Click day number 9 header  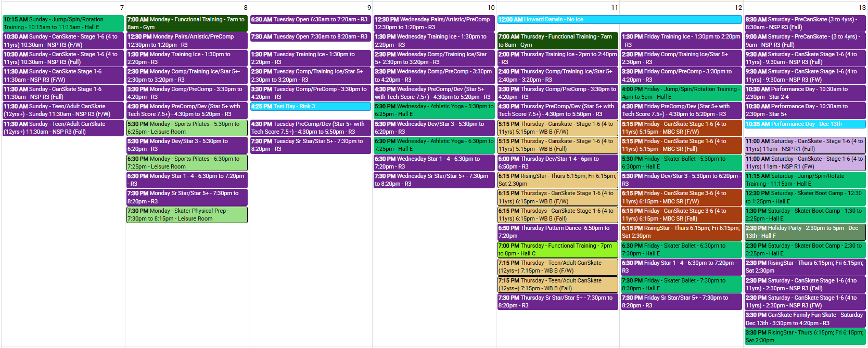click(369, 8)
